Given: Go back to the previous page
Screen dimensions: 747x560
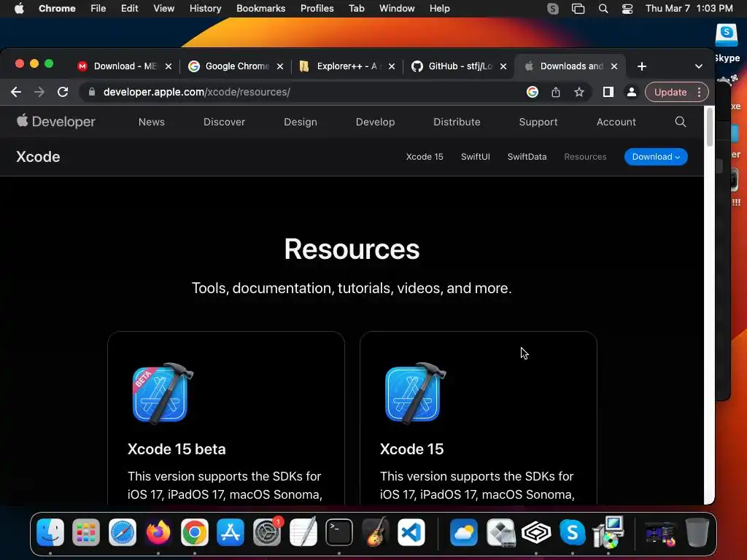Looking at the screenshot, I should (x=16, y=92).
